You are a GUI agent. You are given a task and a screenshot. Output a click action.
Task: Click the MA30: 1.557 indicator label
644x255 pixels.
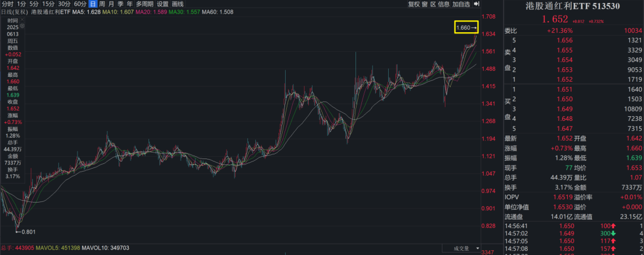click(184, 12)
